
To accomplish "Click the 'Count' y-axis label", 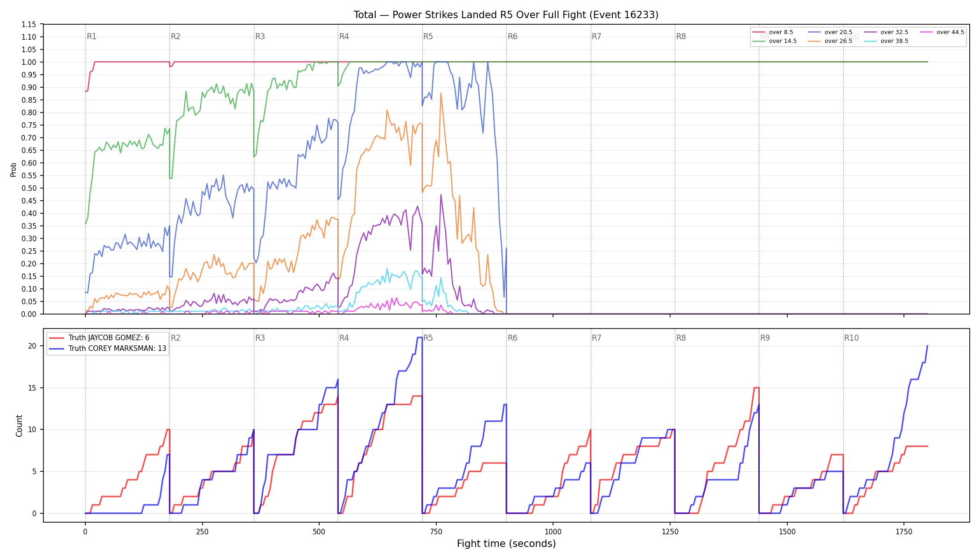I will coord(19,426).
